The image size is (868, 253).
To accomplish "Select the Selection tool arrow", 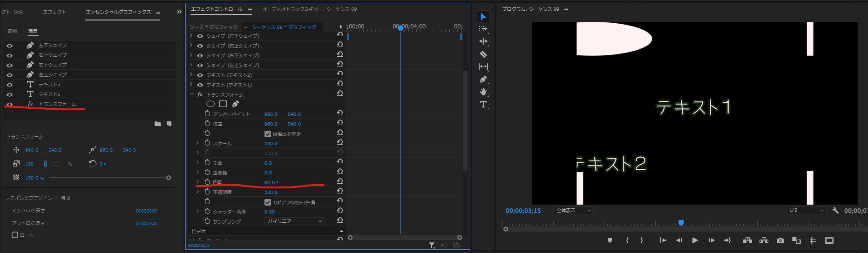I will pyautogui.click(x=483, y=17).
